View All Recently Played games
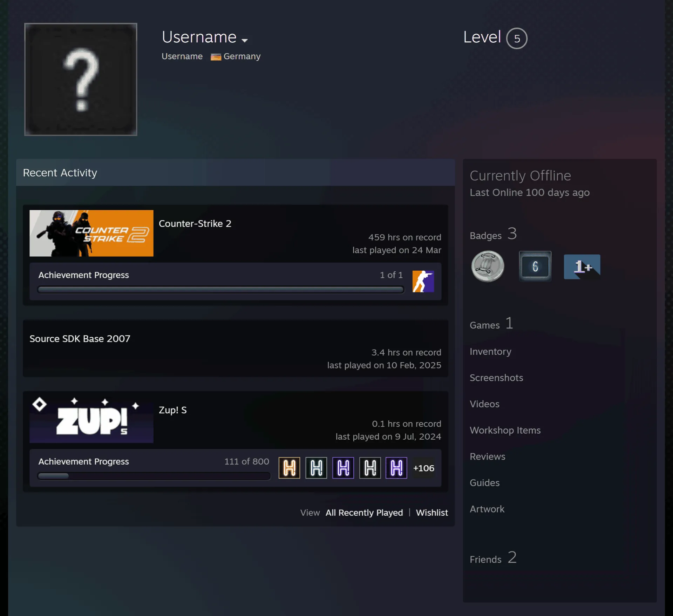The image size is (673, 616). coord(364,513)
